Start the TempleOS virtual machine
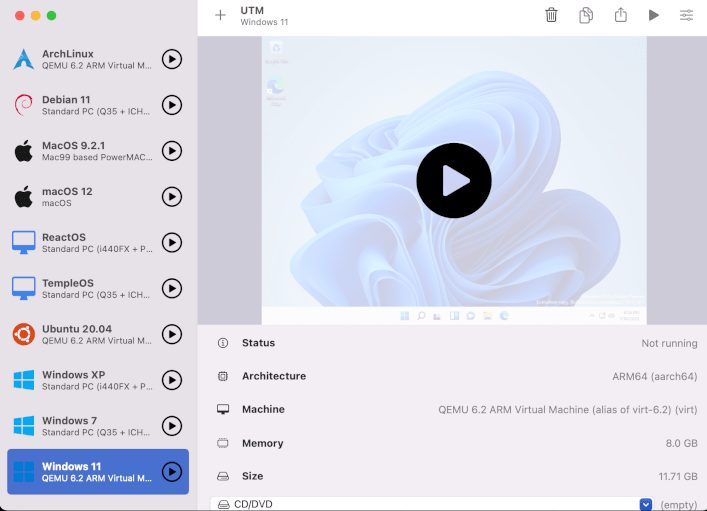The image size is (707, 511). point(172,288)
